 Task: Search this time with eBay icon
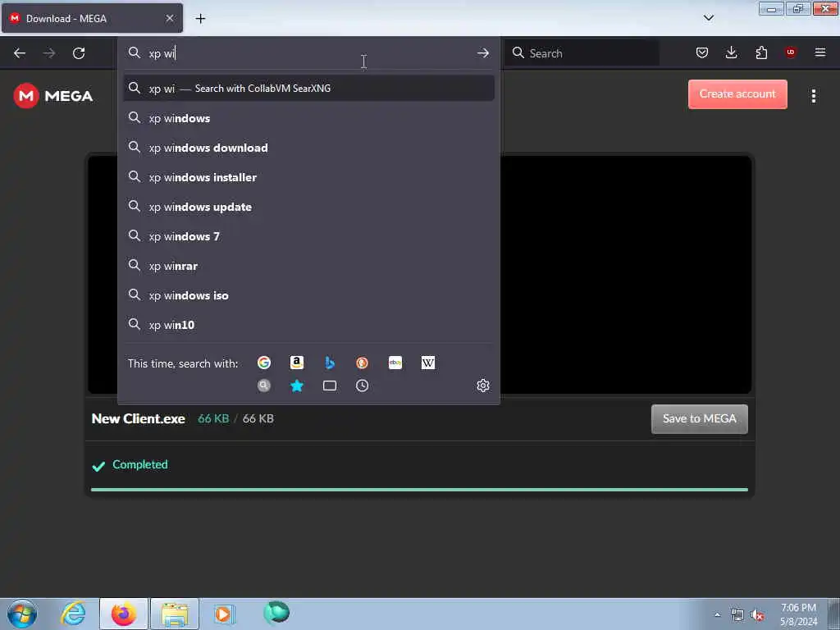tap(395, 363)
